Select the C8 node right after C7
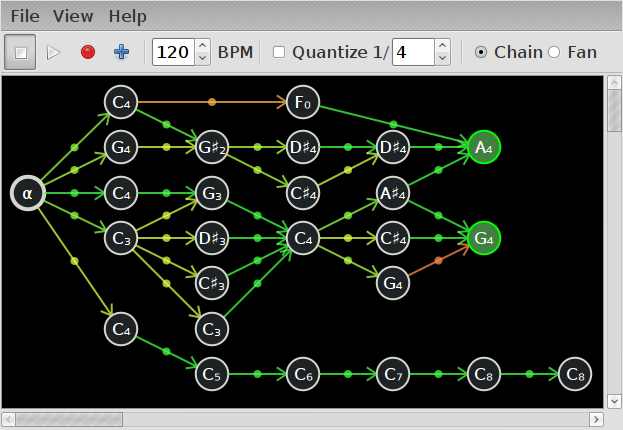This screenshot has height=430, width=623. coord(484,374)
